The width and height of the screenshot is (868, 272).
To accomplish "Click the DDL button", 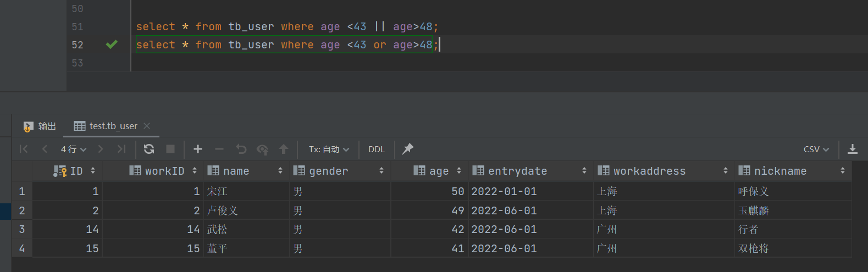I will [377, 149].
